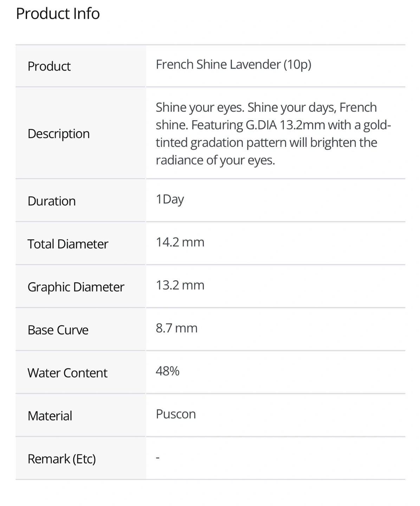
Task: Click the Remark (Etc) label
Action: (62, 459)
